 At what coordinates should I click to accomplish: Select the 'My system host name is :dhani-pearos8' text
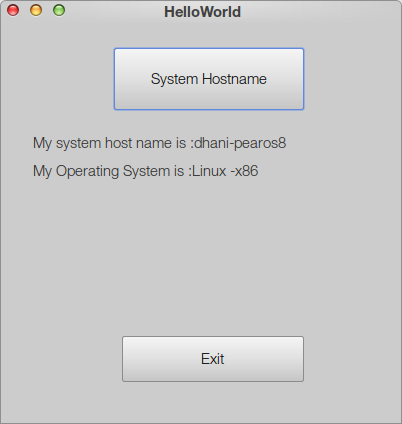[159, 143]
